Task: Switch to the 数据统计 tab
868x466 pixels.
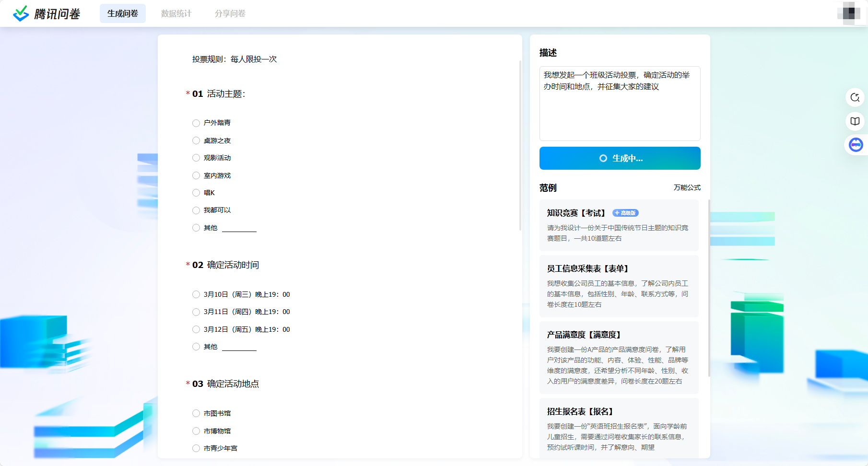Action: pos(176,13)
